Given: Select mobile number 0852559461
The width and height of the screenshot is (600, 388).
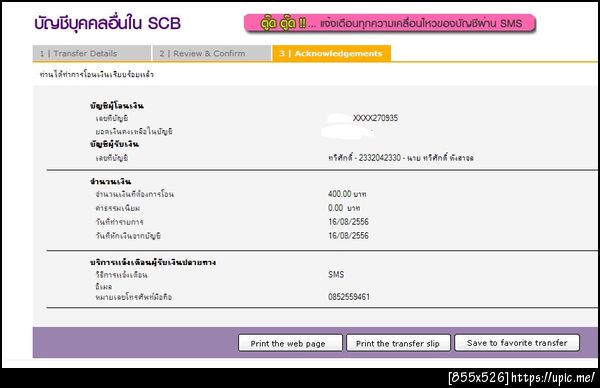Looking at the screenshot, I should coord(349,297).
